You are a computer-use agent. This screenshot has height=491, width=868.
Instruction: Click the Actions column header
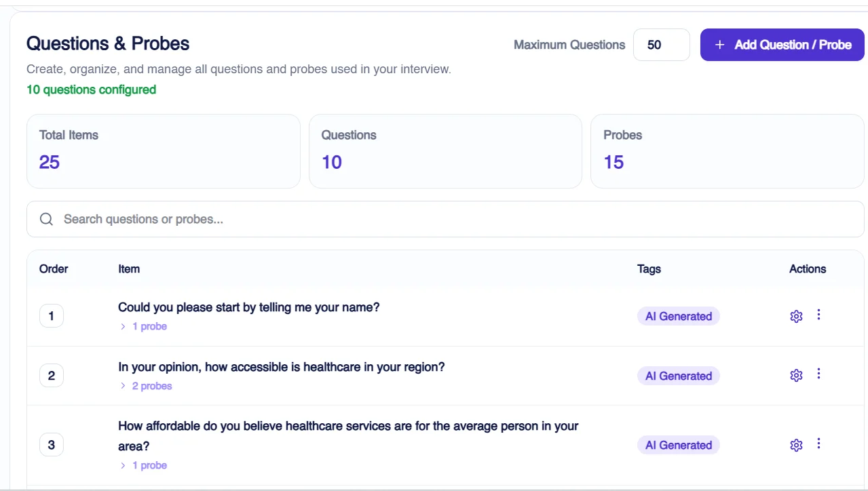(x=808, y=269)
